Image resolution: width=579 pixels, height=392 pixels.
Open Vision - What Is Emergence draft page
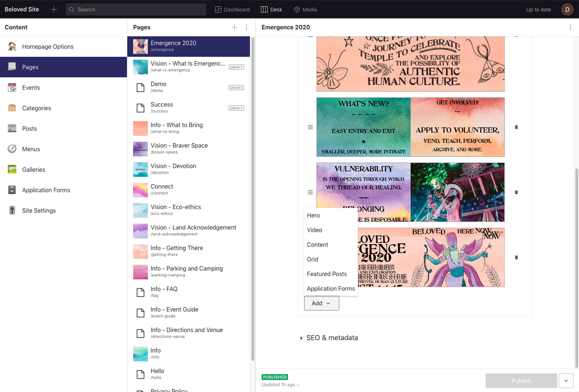188,67
